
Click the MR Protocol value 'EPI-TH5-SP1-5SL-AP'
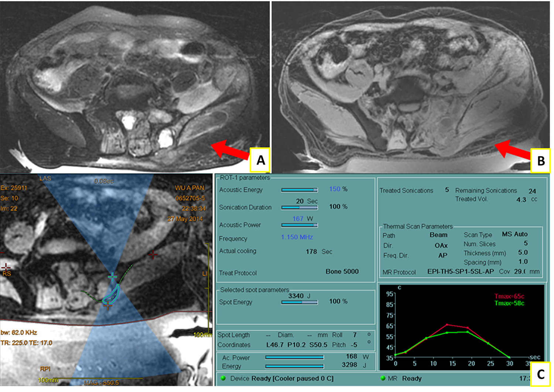point(461,272)
